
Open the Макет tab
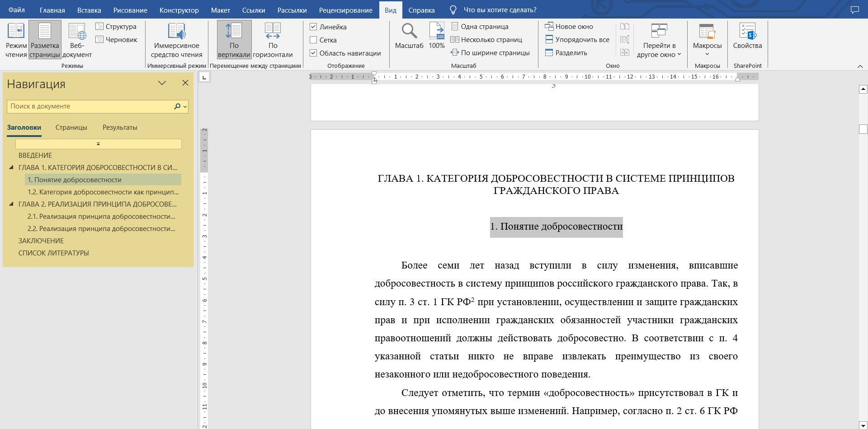point(221,10)
